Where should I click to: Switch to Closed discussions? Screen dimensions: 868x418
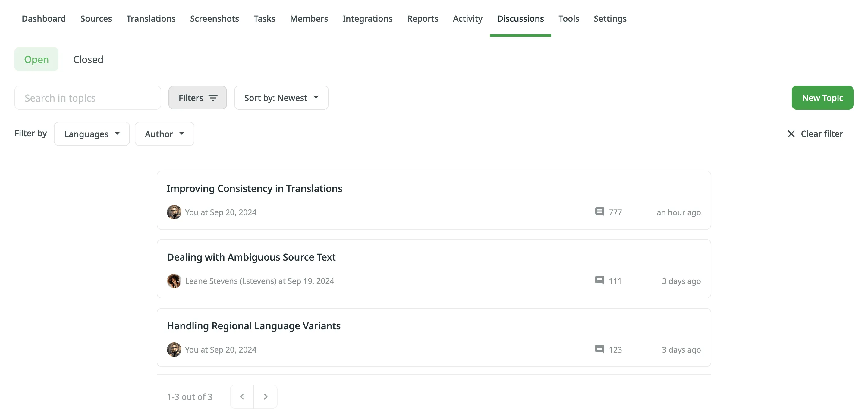(x=88, y=59)
